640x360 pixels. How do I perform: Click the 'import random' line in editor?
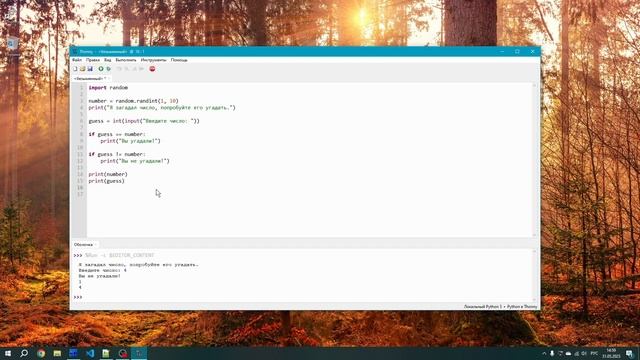pyautogui.click(x=108, y=87)
